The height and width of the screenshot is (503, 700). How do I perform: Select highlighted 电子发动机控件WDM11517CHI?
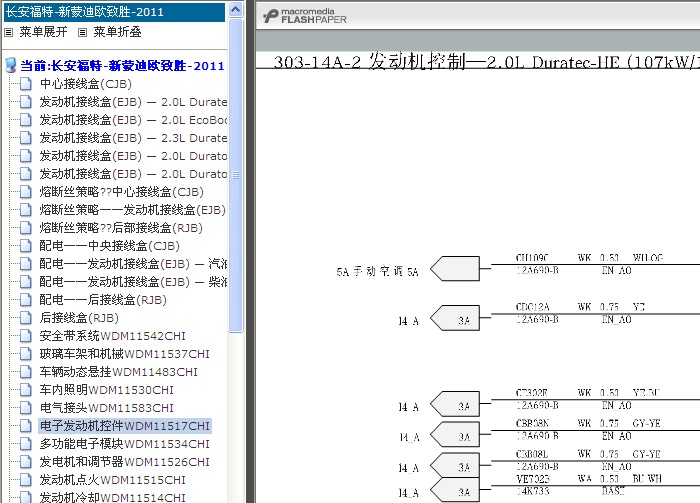pos(125,426)
